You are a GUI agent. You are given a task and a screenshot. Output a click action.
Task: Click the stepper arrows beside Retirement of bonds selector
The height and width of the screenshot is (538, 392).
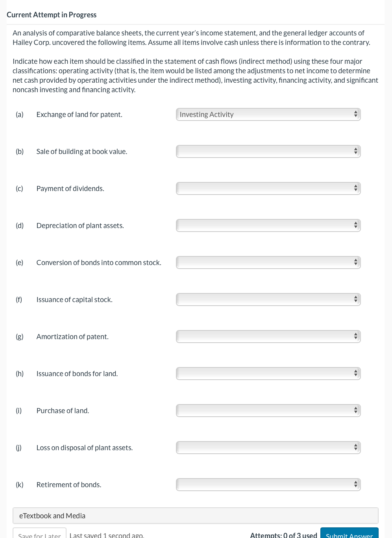coord(355,484)
